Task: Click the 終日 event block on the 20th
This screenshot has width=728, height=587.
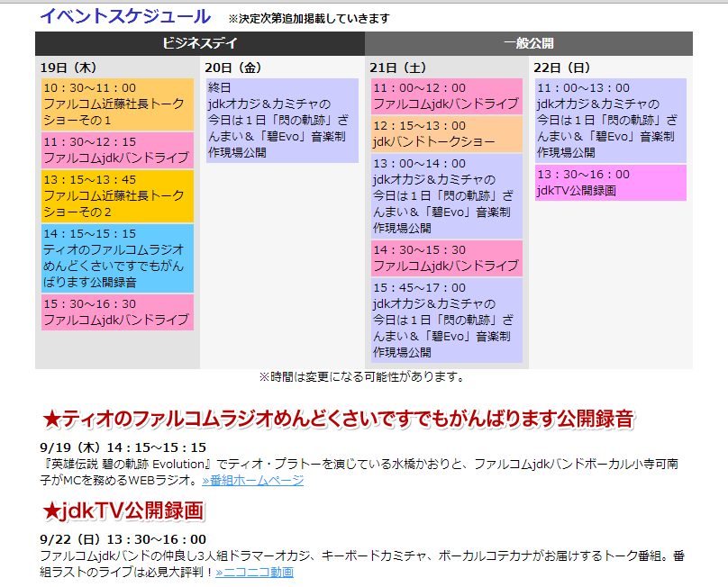Action: point(282,121)
